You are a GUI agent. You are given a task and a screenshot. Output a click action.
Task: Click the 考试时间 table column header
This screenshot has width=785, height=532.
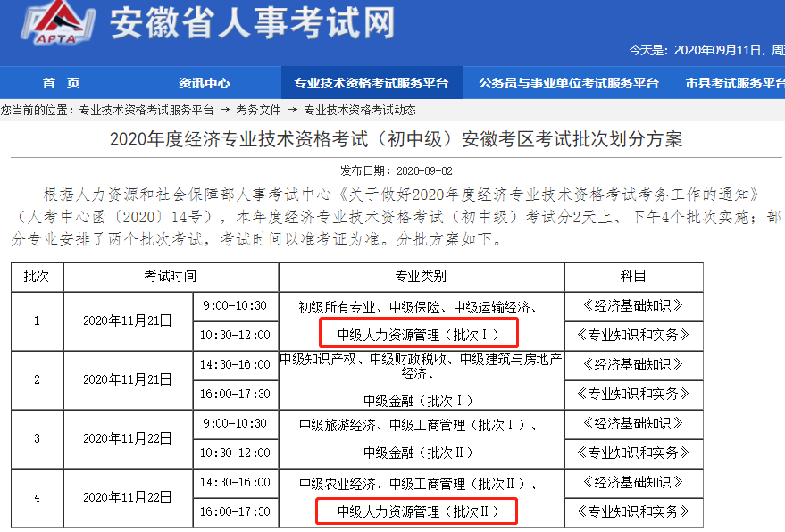pos(170,277)
